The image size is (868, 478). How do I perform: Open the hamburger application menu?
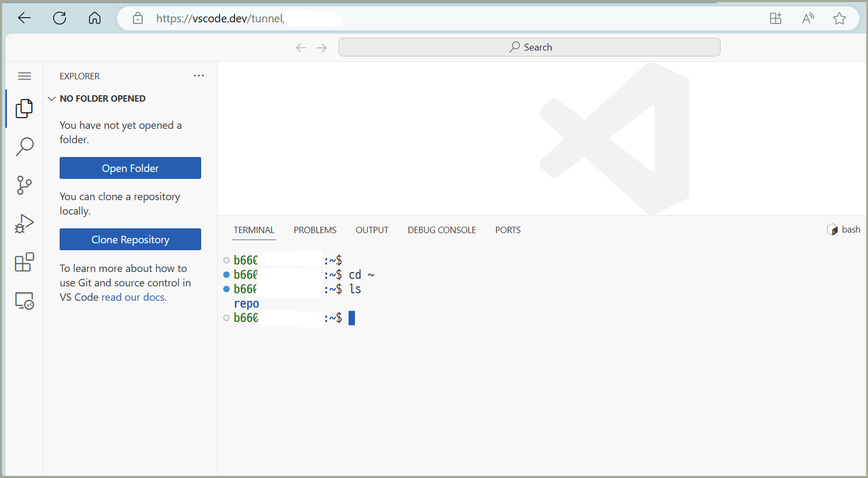coord(24,76)
